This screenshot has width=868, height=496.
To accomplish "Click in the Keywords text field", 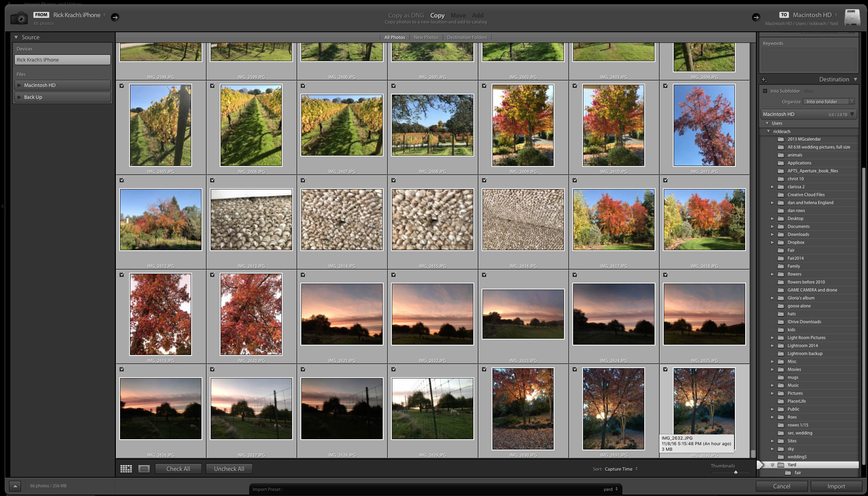I will coord(809,60).
